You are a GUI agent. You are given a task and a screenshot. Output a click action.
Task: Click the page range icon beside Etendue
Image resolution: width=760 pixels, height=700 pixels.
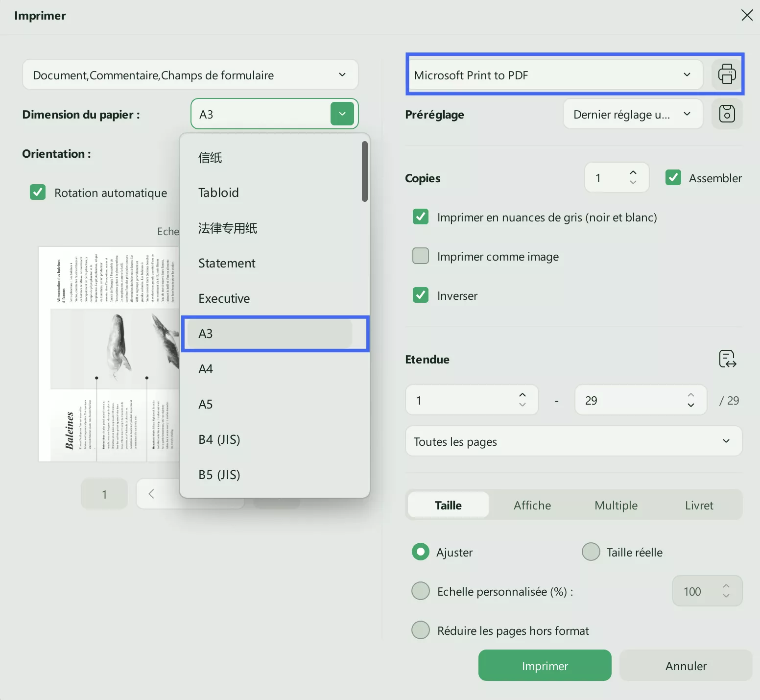point(727,359)
